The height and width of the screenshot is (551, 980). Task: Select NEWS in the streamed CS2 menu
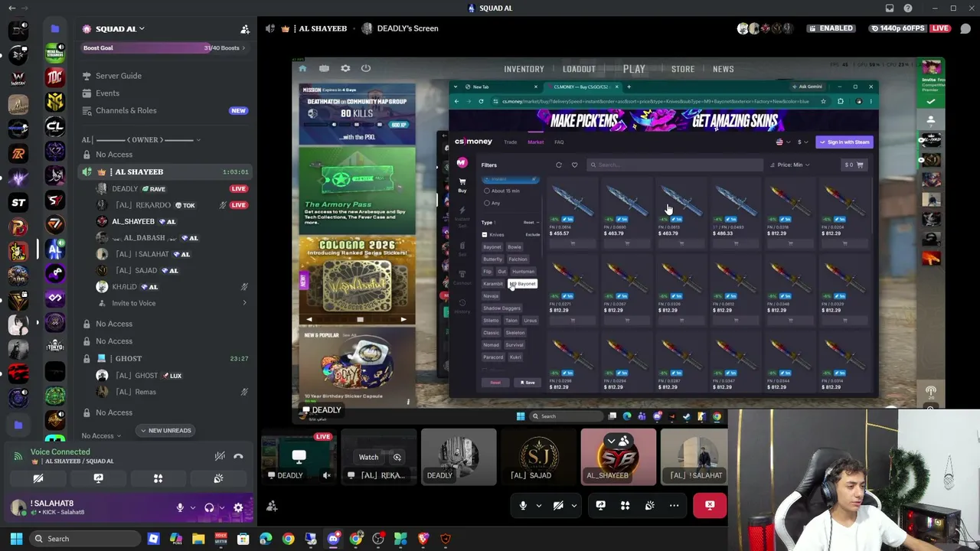723,69
